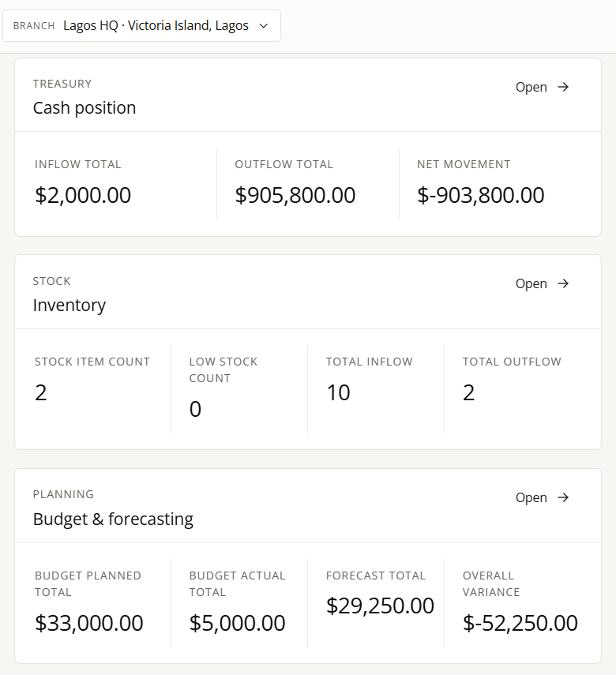The image size is (616, 675).
Task: Click the Low Stock Count value 0
Action: coord(195,409)
